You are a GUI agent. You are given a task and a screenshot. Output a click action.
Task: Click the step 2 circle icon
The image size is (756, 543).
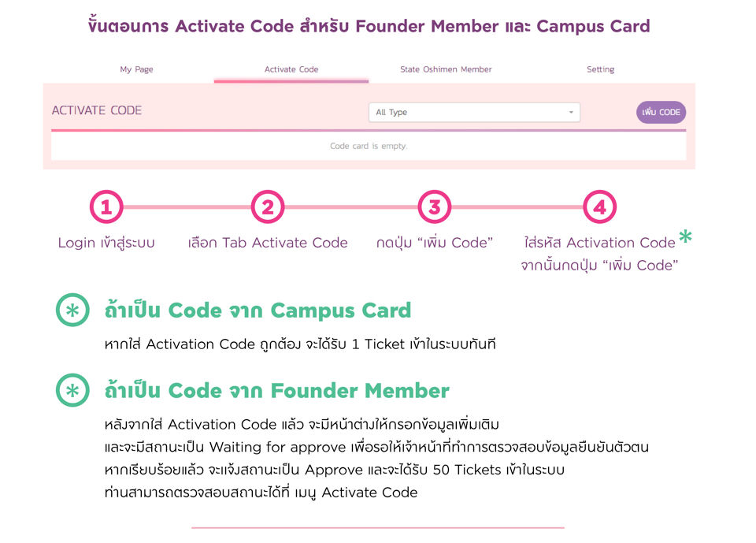268,207
